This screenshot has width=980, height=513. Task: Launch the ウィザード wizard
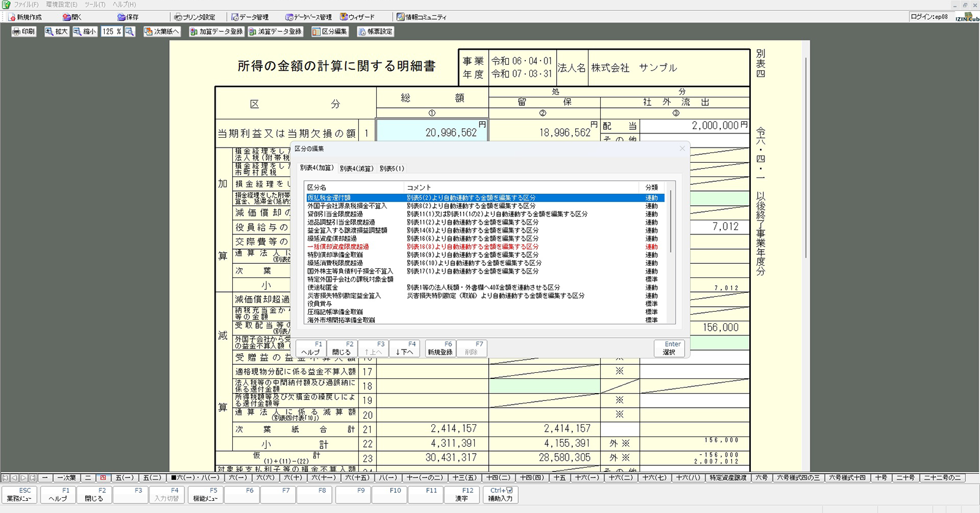coord(357,17)
